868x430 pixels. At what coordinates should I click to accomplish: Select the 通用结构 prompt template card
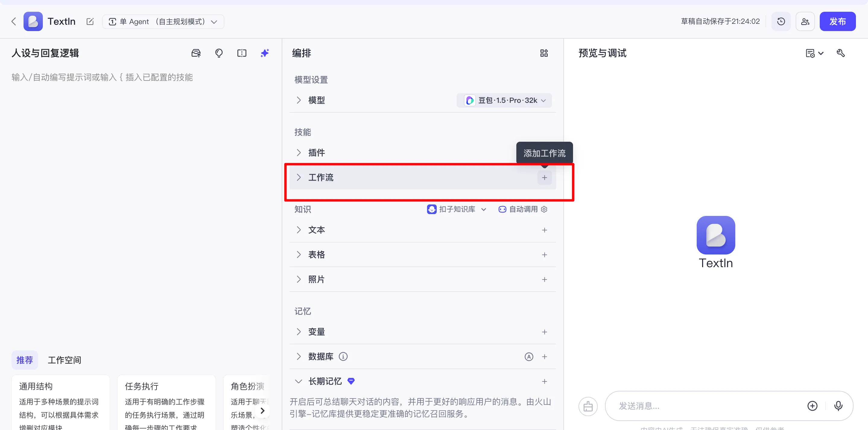tap(61, 402)
